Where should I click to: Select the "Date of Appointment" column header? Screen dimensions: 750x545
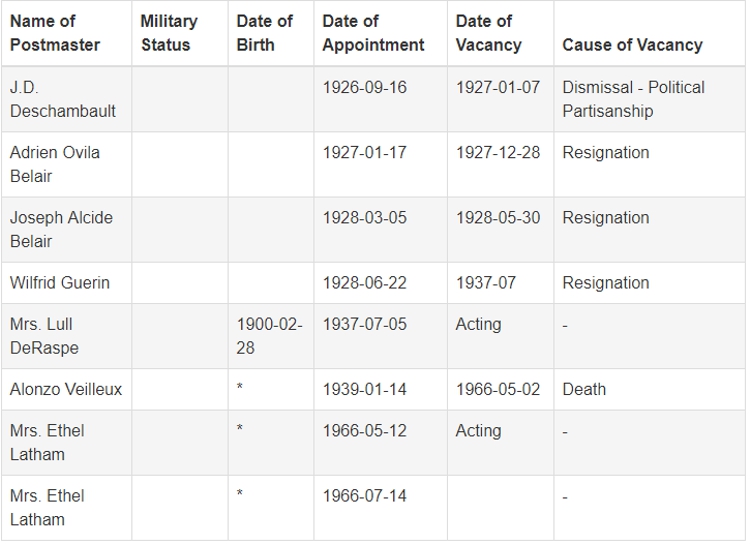point(373,33)
